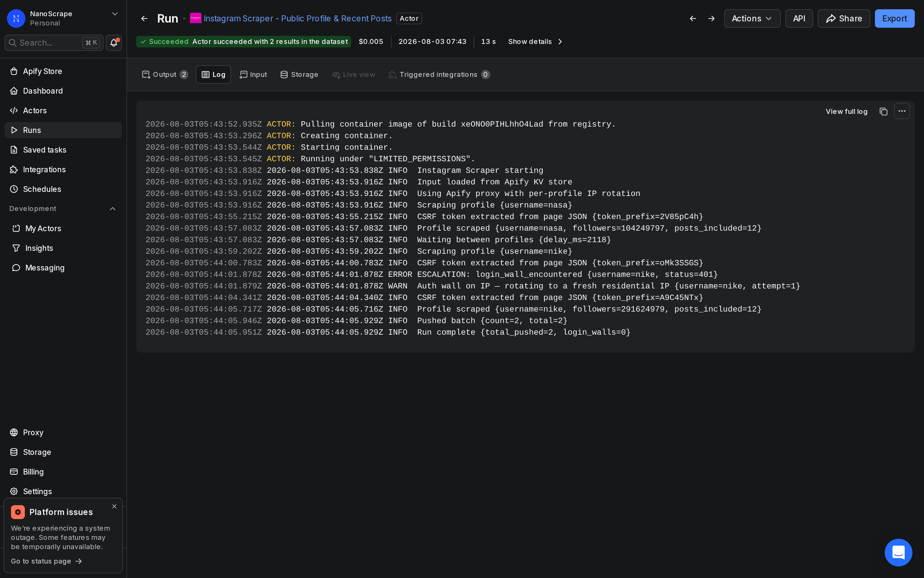The image size is (924, 578).
Task: Open the support chat bubble
Action: coord(898,552)
